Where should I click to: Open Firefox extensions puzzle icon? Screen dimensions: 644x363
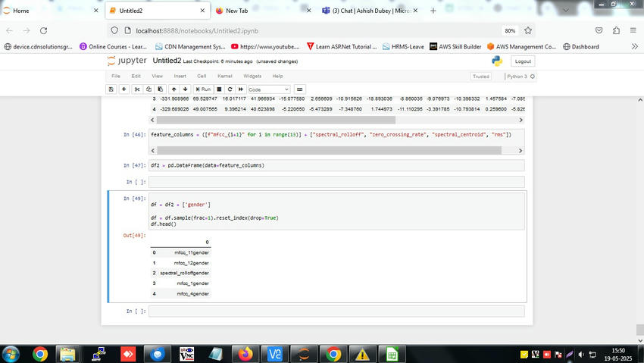click(616, 30)
